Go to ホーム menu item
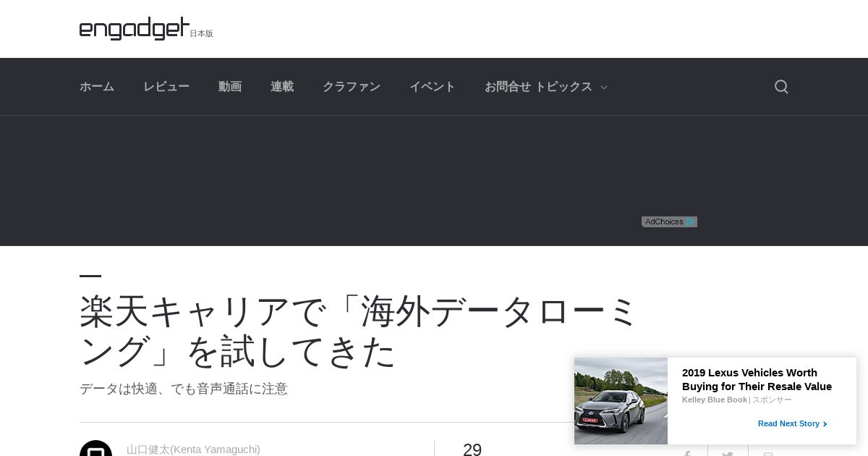The height and width of the screenshot is (456, 868). (x=97, y=87)
